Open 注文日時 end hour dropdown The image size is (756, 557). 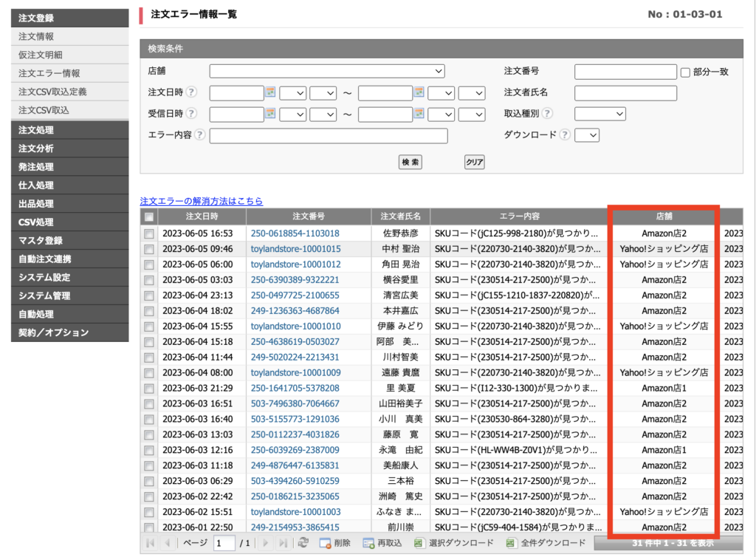point(441,92)
